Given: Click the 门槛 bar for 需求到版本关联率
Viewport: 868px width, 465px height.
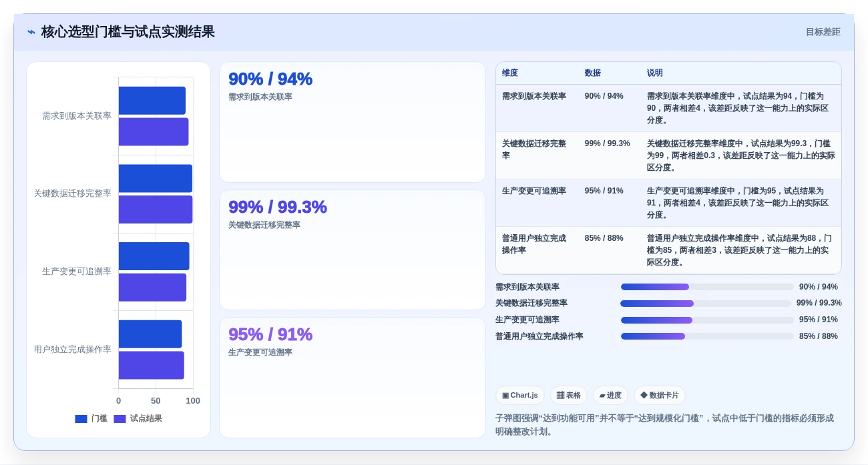Looking at the screenshot, I should [x=152, y=101].
